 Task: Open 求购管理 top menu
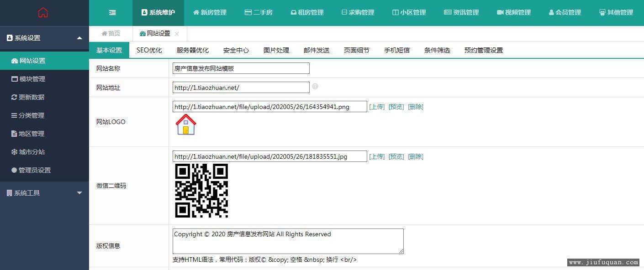[358, 12]
